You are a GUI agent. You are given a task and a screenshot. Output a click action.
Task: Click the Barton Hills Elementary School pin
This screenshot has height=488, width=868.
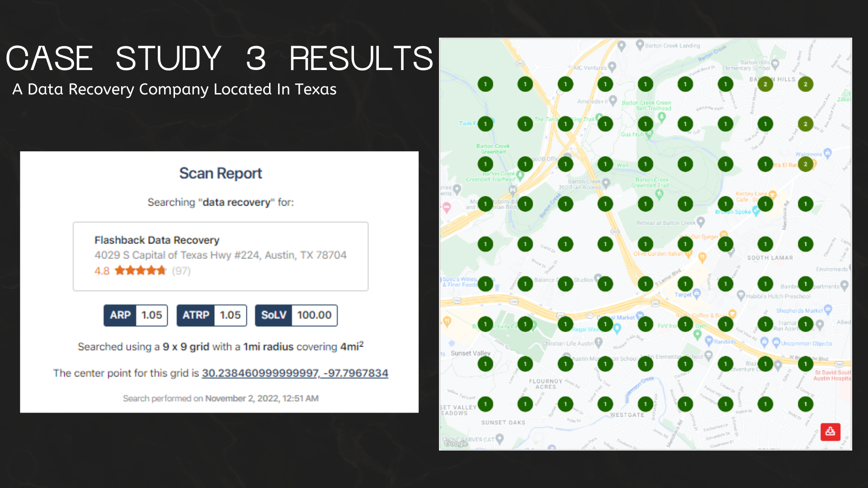tap(775, 63)
